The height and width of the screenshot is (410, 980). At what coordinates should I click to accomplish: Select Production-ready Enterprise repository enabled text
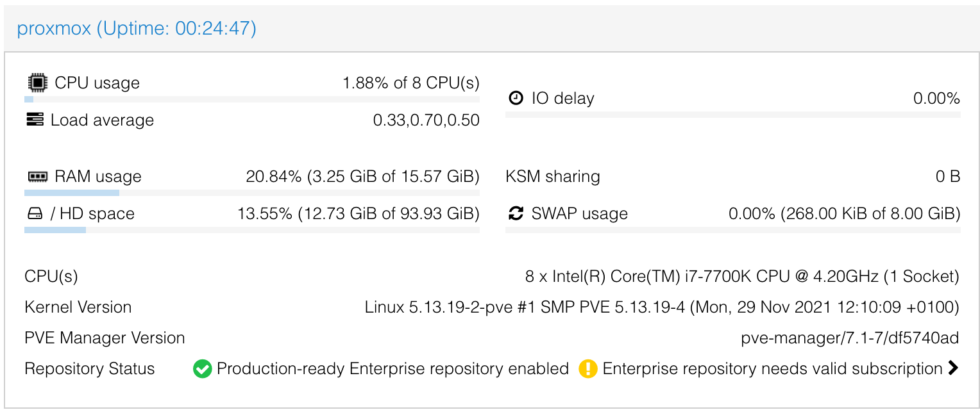click(x=393, y=369)
